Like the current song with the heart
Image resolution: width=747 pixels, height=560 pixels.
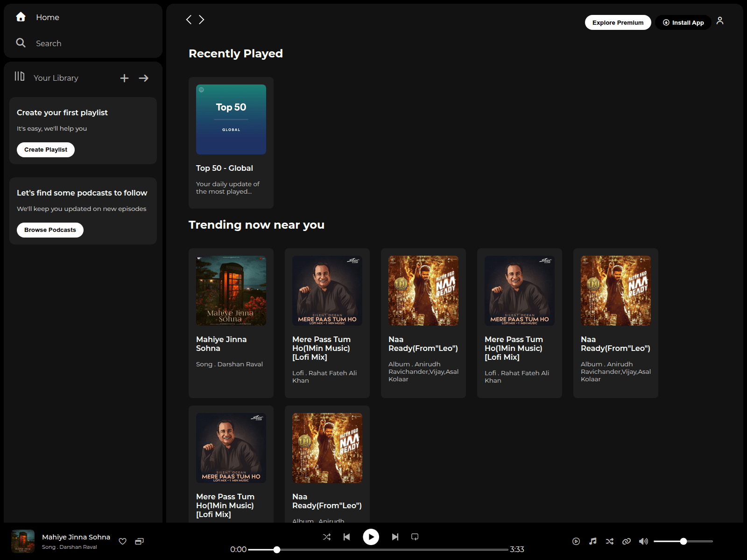[x=122, y=541]
